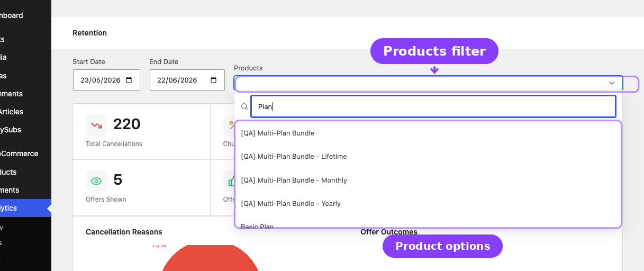Open the Payments sidebar item
This screenshot has height=271, width=644.
click(25, 190)
